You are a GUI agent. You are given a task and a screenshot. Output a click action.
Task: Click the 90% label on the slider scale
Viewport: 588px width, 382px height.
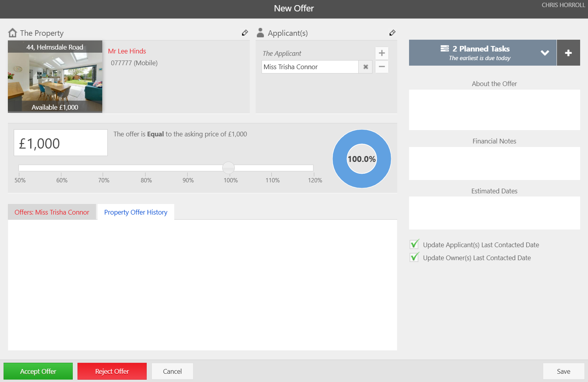(x=188, y=180)
